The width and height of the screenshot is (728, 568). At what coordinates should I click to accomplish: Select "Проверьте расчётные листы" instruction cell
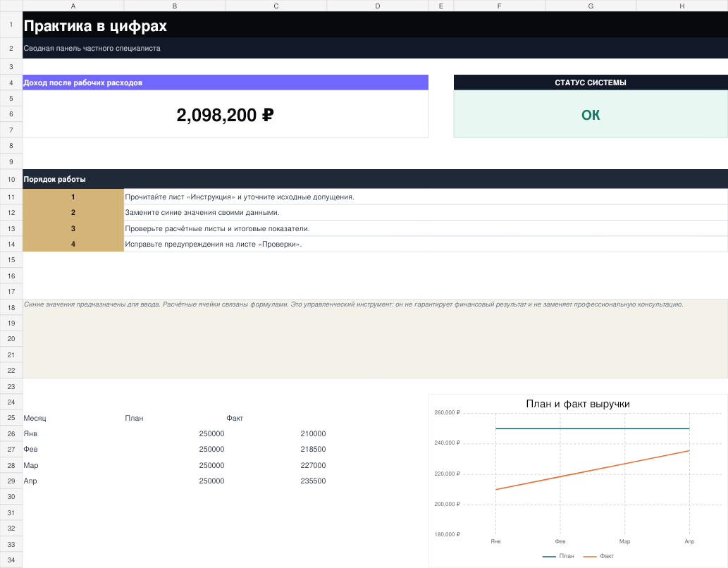pos(426,228)
